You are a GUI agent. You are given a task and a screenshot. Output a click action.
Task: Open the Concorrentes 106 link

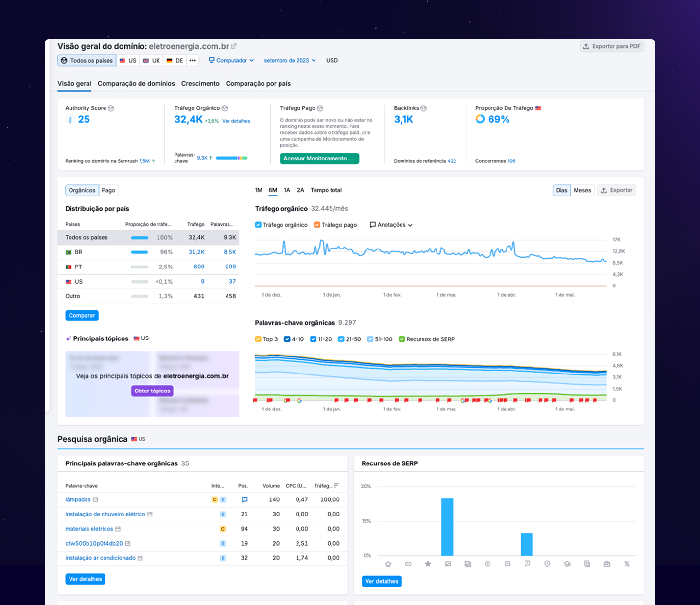coord(511,161)
